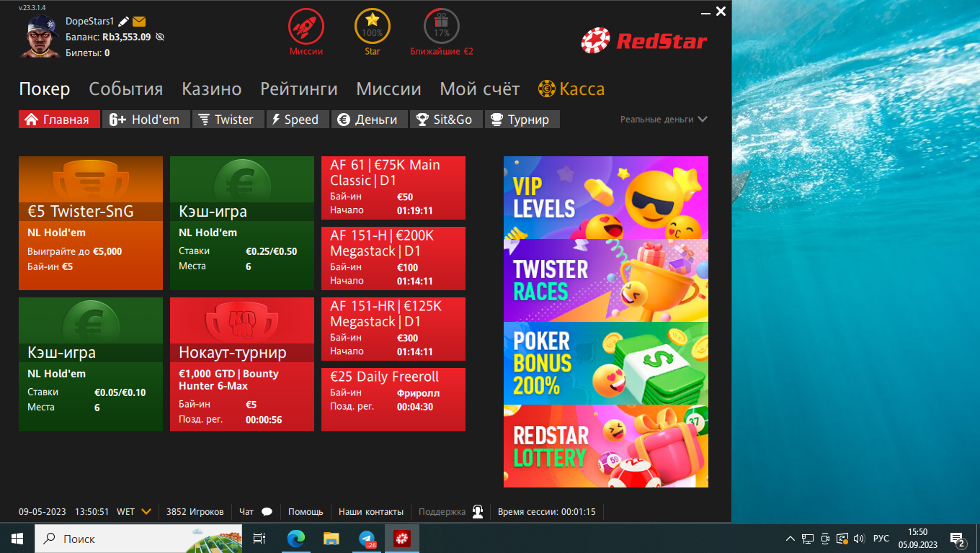
Task: Open the Кэш-игра €0.05/€0.10 tile
Action: point(91,364)
